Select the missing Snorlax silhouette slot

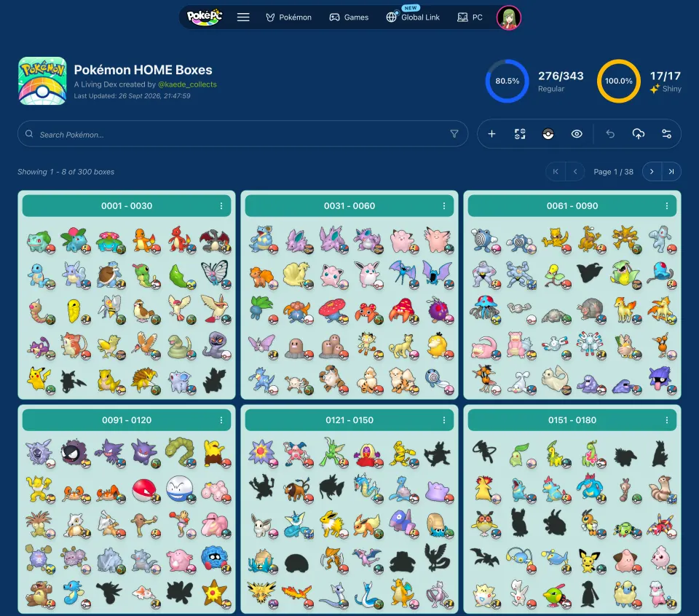403,561
